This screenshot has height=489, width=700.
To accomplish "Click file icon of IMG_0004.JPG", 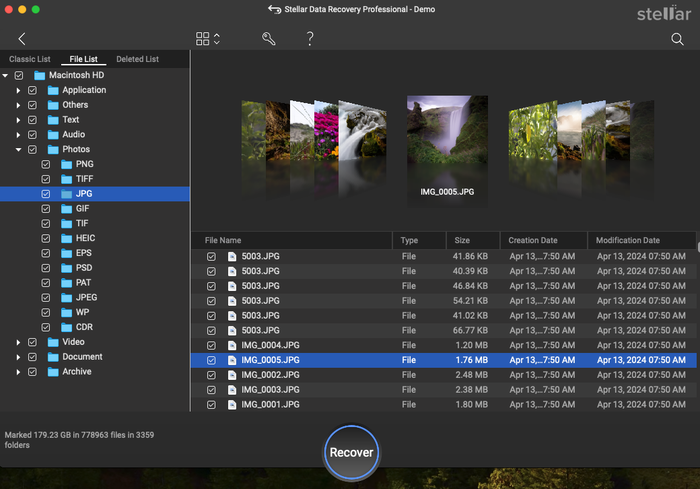I will tap(232, 345).
